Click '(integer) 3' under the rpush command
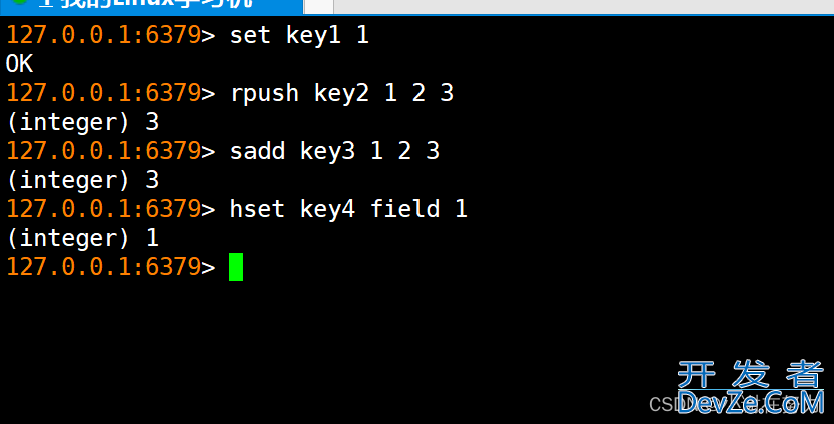 pos(82,122)
